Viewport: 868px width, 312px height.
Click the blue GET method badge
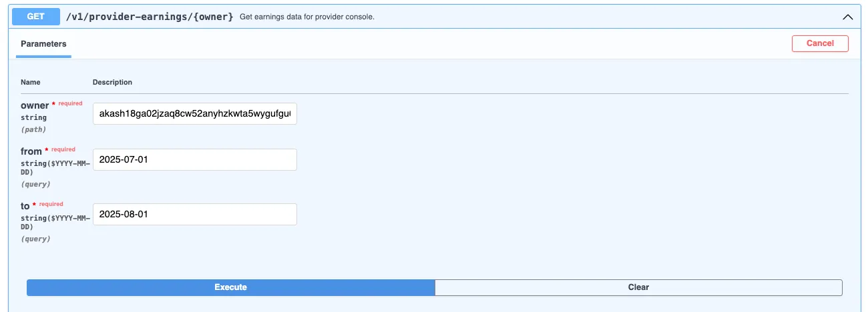point(36,17)
